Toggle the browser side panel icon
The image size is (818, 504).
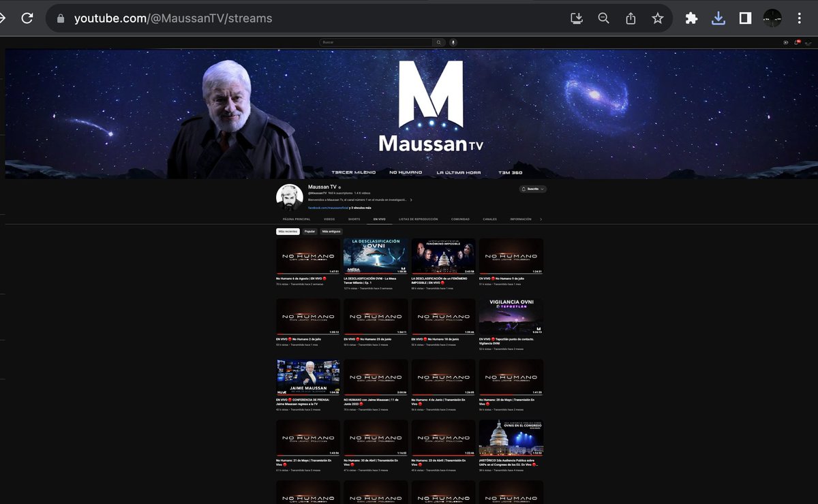[x=746, y=18]
